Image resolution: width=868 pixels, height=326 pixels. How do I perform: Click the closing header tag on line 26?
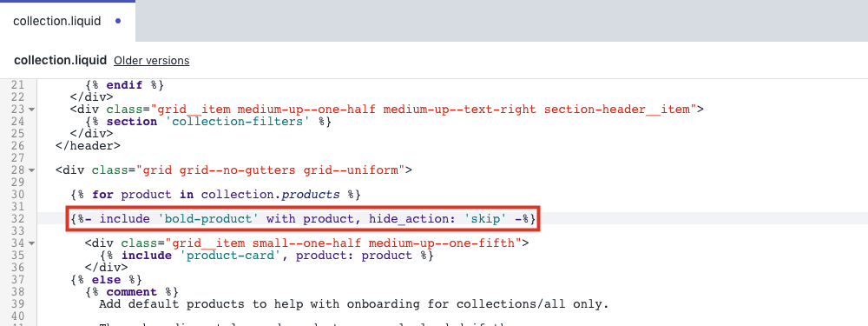click(88, 146)
